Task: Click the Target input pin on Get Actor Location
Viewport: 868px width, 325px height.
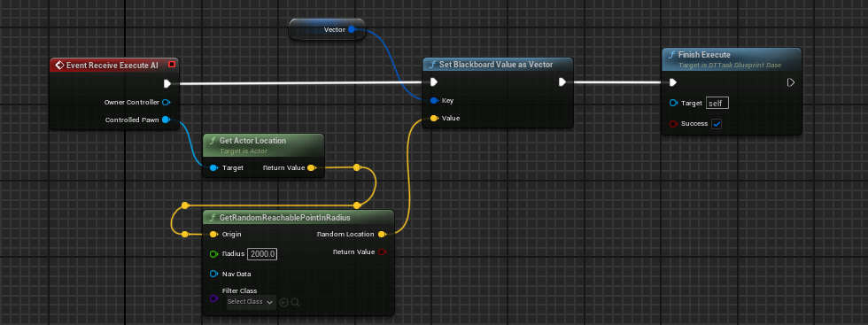Action: tap(213, 167)
